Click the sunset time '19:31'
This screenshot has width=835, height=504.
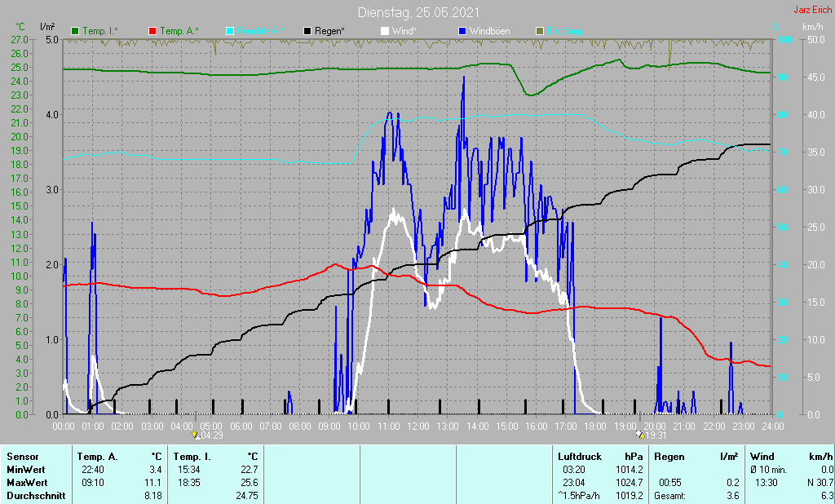pyautogui.click(x=656, y=435)
